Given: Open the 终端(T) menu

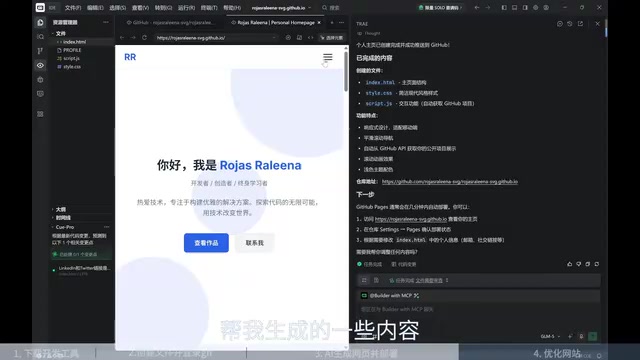Looking at the screenshot, I should point(209,8).
